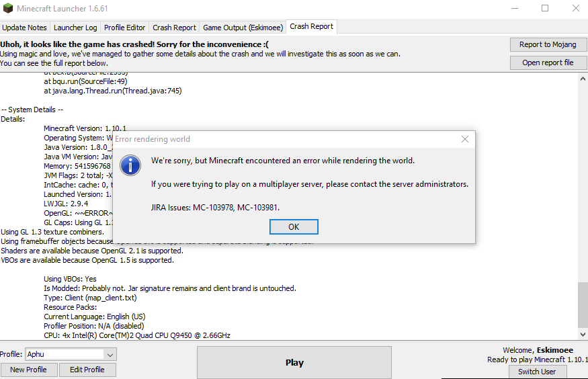Click the blue info icon in error dialog
Image resolution: width=588 pixels, height=379 pixels.
click(130, 165)
